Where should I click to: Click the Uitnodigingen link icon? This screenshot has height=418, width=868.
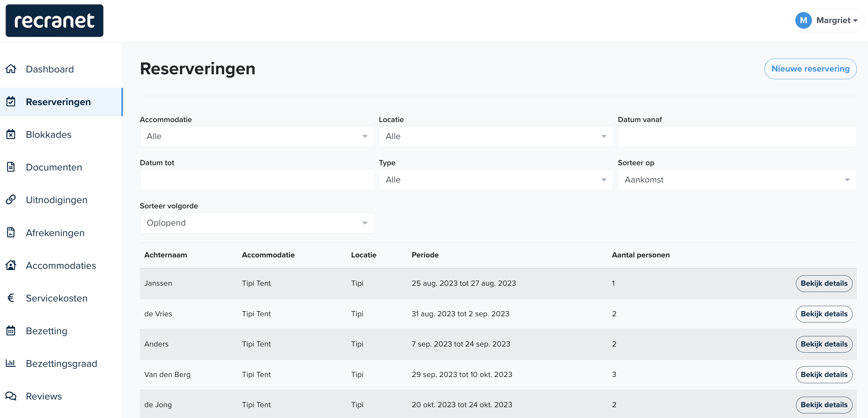point(11,199)
